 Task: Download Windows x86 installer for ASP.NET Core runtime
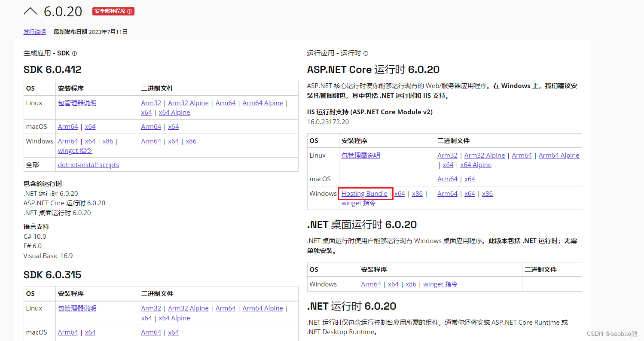(x=417, y=194)
